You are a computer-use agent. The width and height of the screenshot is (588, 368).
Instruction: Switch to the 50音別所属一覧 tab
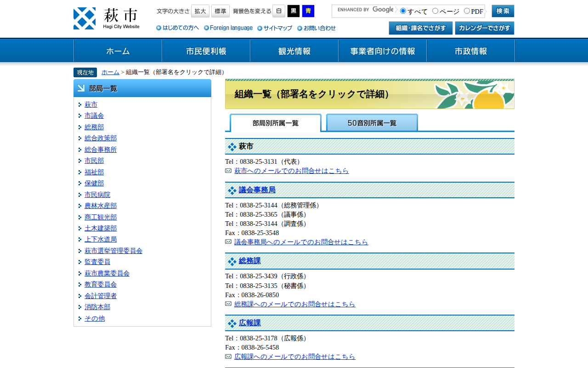(x=372, y=123)
